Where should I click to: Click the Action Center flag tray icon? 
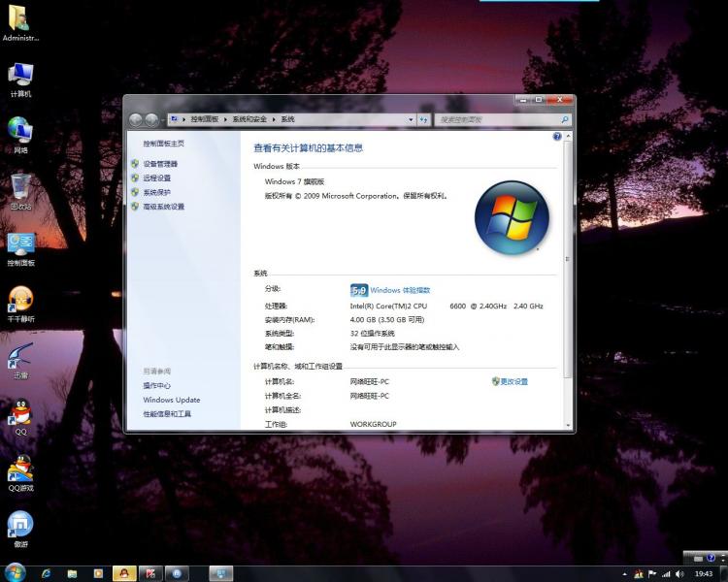point(652,574)
